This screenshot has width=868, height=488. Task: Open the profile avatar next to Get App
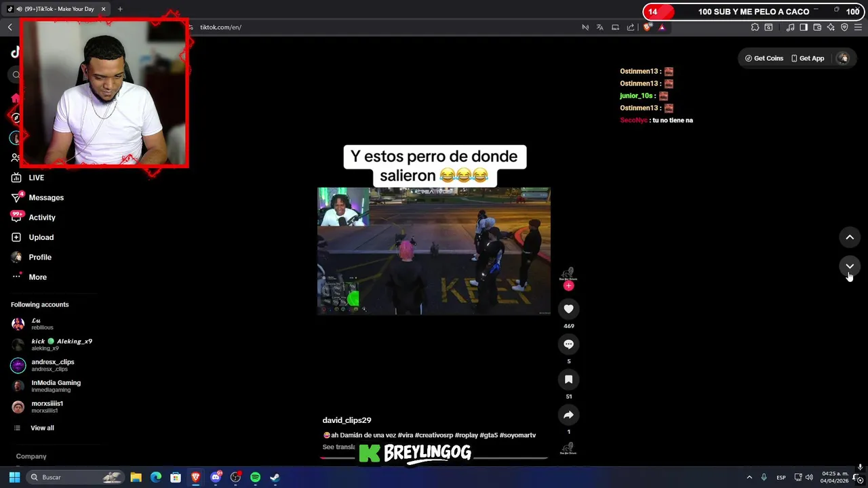[x=843, y=58]
